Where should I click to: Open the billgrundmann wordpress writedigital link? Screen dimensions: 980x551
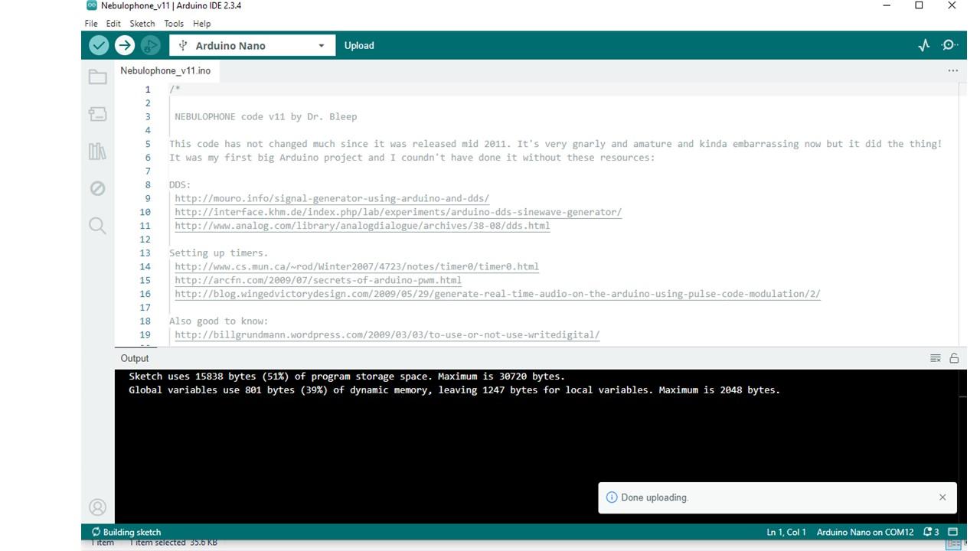click(387, 334)
